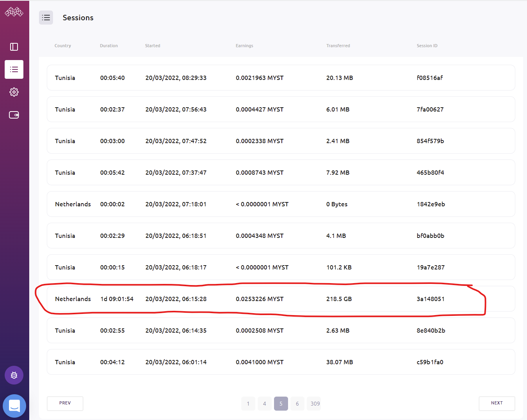Viewport: 527px width, 420px height.
Task: Select session ID 19a7e287
Action: pyautogui.click(x=431, y=267)
